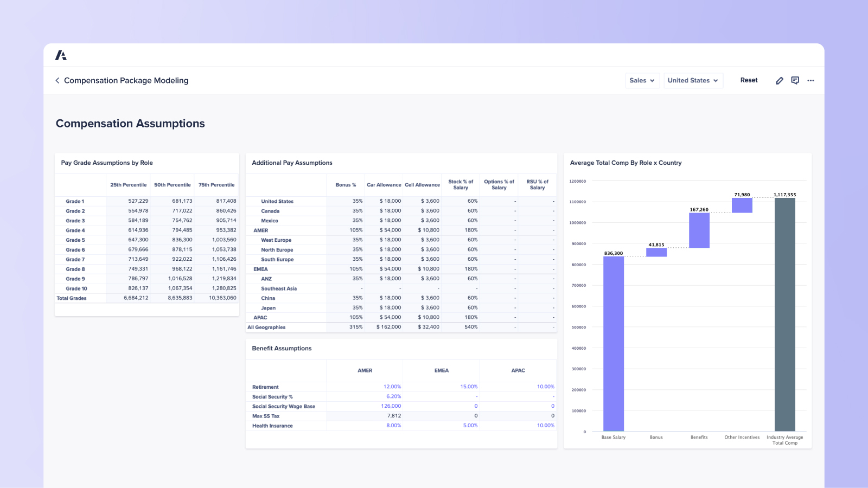
Task: Select the EMEA Health Insurance cell showing 5.00%
Action: coord(470,426)
